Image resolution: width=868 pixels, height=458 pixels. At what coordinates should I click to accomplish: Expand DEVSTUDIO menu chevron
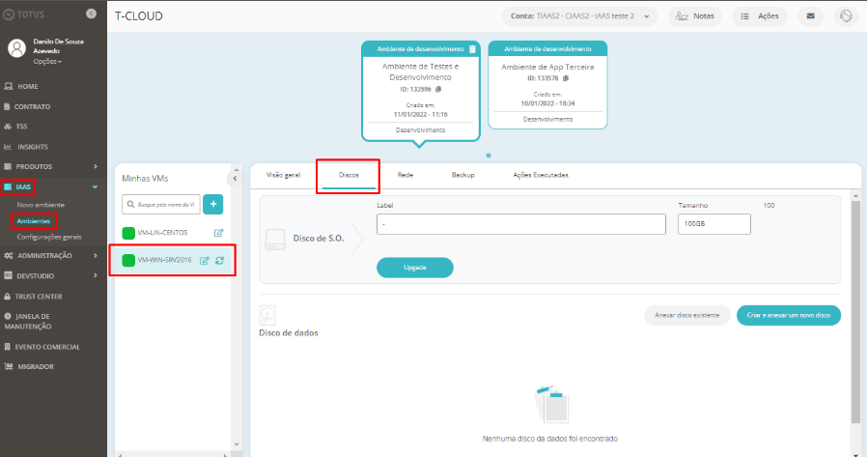click(x=96, y=275)
